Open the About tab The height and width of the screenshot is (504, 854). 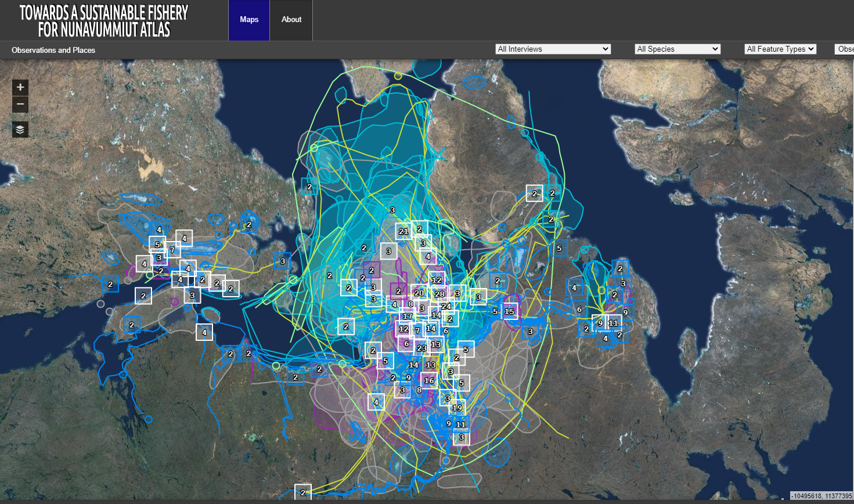point(291,20)
